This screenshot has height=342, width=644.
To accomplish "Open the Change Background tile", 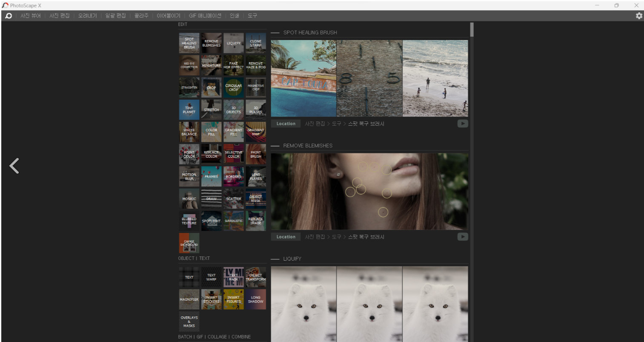I will point(189,243).
